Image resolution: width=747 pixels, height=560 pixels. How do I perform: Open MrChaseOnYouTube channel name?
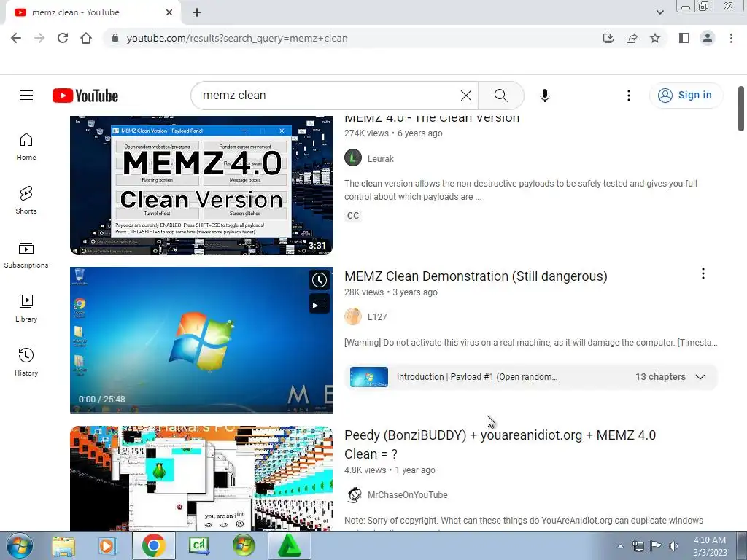(x=407, y=495)
